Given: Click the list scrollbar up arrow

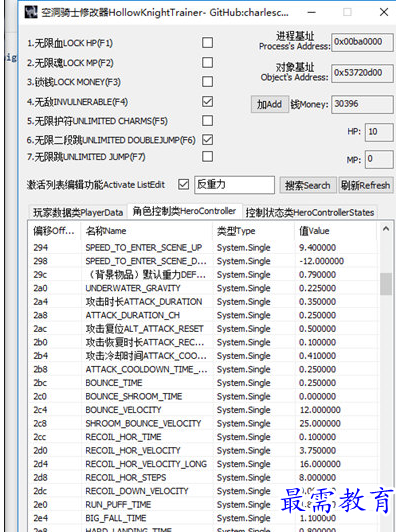Looking at the screenshot, I should tap(386, 229).
